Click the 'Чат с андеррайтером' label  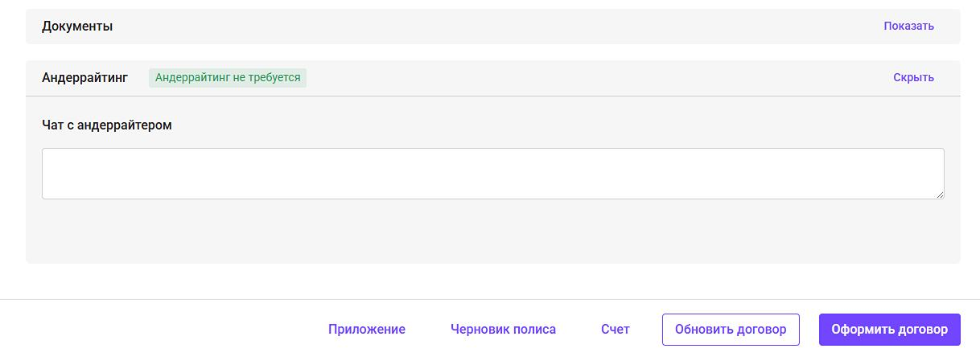(107, 125)
